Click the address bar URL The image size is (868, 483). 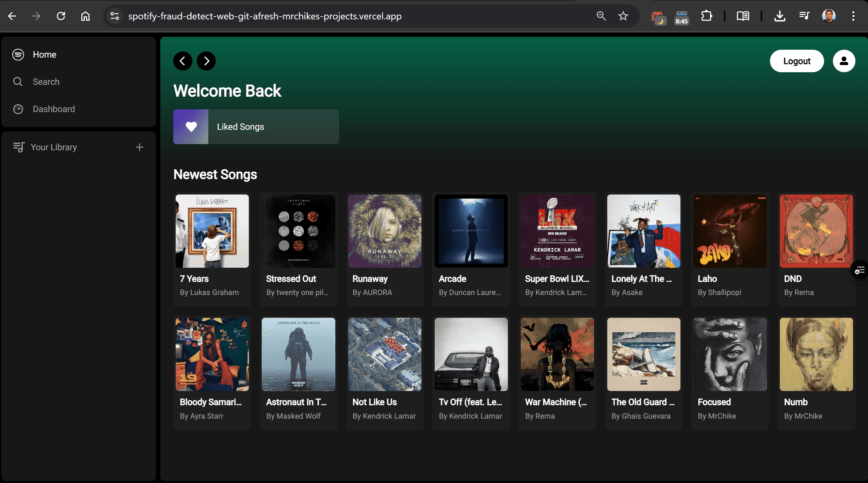point(264,16)
